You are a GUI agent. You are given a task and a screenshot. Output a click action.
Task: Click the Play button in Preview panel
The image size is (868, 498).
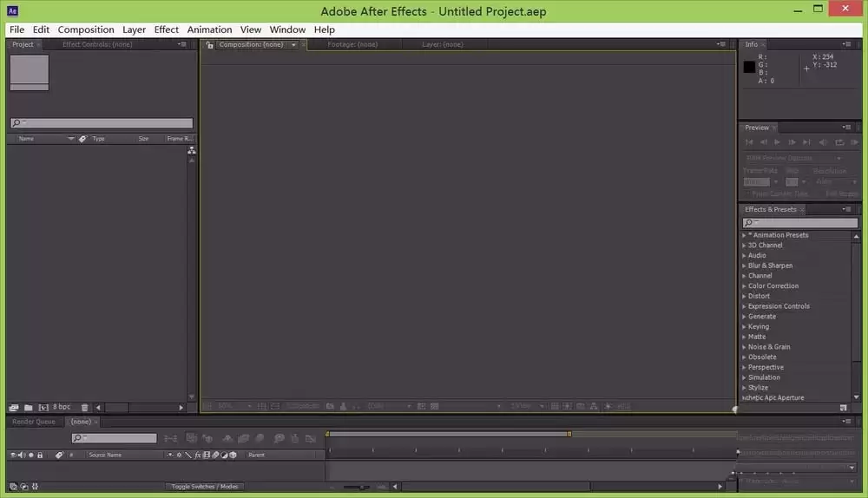[x=777, y=142]
